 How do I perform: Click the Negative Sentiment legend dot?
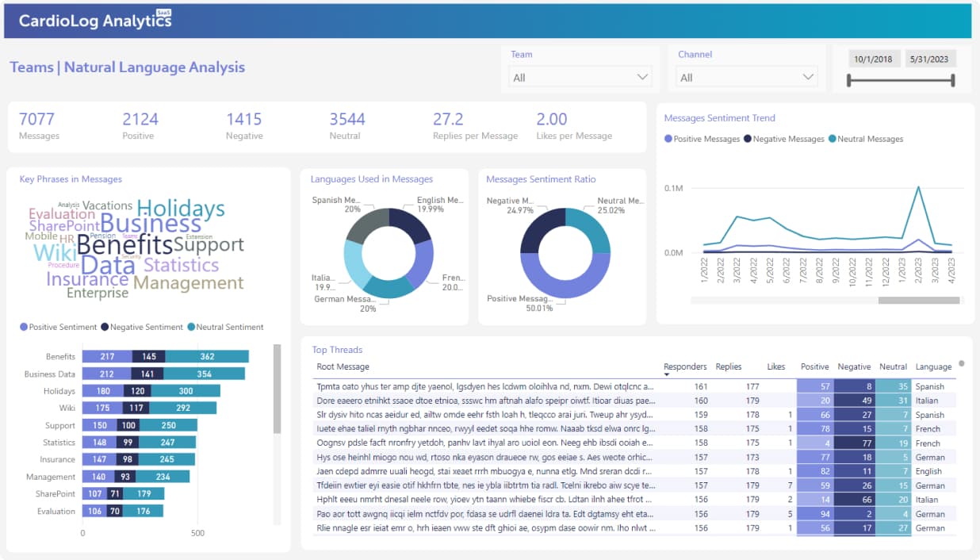tap(105, 327)
